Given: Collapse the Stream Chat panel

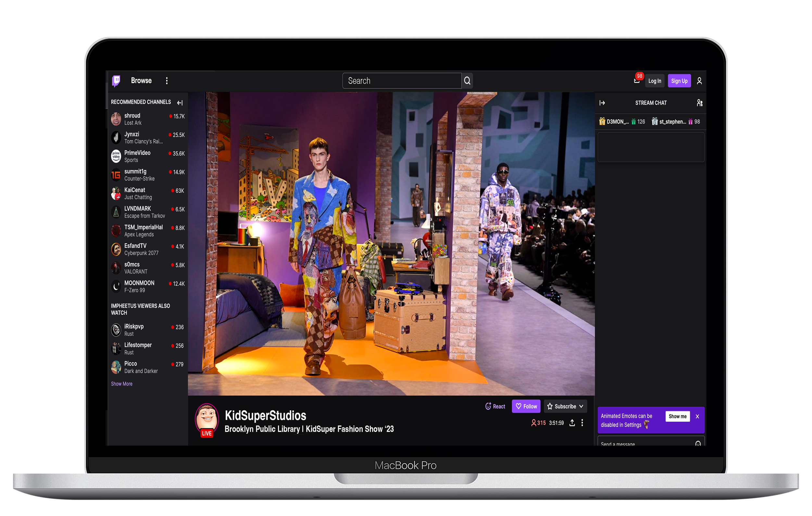Looking at the screenshot, I should (602, 103).
